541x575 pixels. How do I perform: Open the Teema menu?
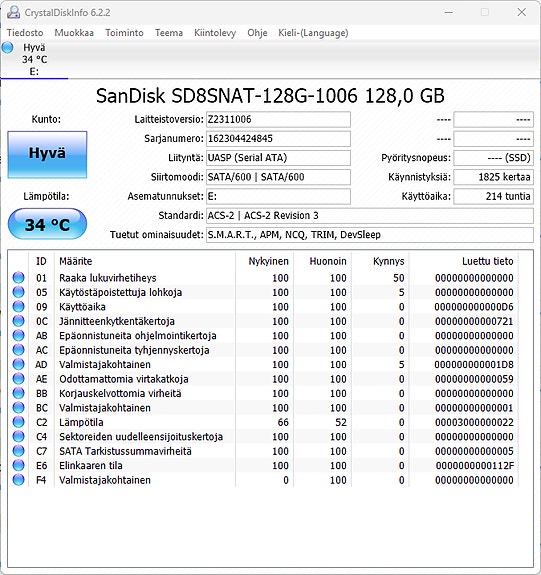click(x=169, y=33)
